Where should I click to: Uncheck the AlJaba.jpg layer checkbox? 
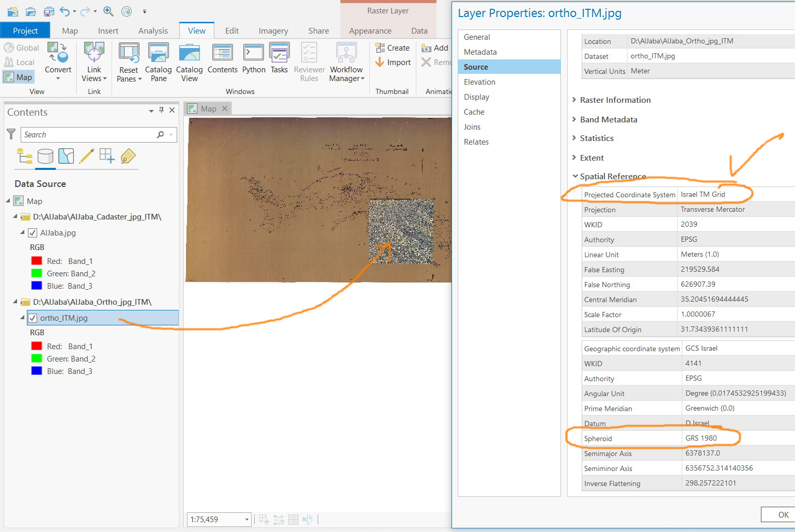tap(33, 233)
